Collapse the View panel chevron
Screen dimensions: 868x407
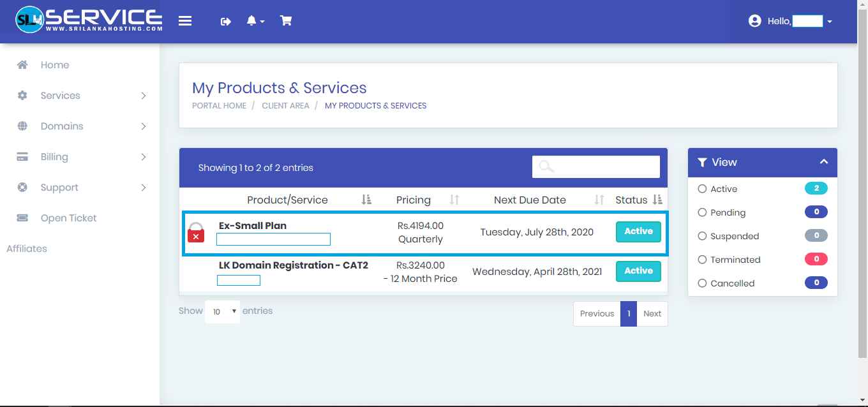[823, 162]
